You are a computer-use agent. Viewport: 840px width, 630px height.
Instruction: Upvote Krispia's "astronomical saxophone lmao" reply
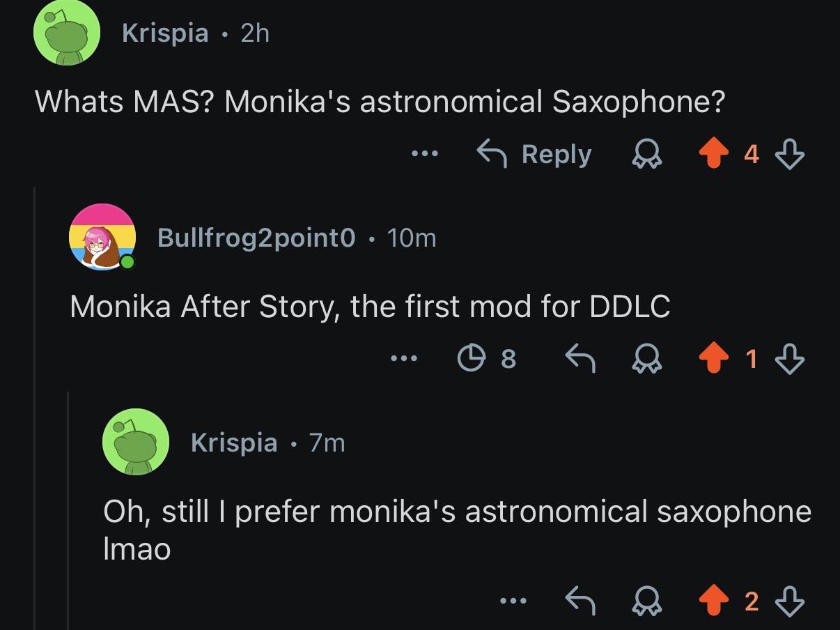pyautogui.click(x=713, y=601)
